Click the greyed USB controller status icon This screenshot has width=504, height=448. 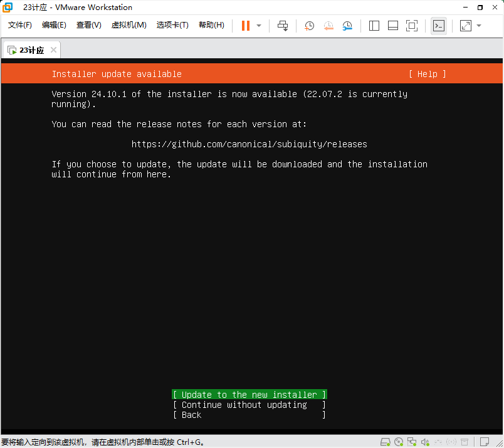click(438, 442)
